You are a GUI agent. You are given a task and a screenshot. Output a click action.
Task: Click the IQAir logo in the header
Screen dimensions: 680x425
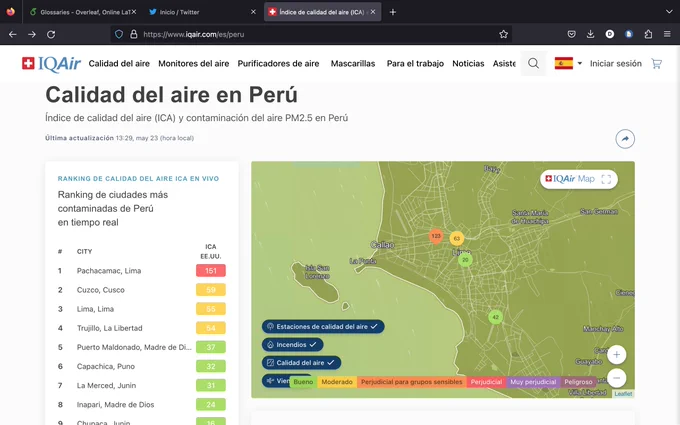click(x=51, y=64)
